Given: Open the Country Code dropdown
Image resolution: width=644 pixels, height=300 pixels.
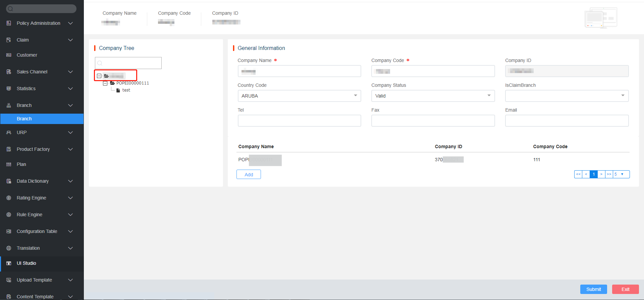Looking at the screenshot, I should coord(299,96).
